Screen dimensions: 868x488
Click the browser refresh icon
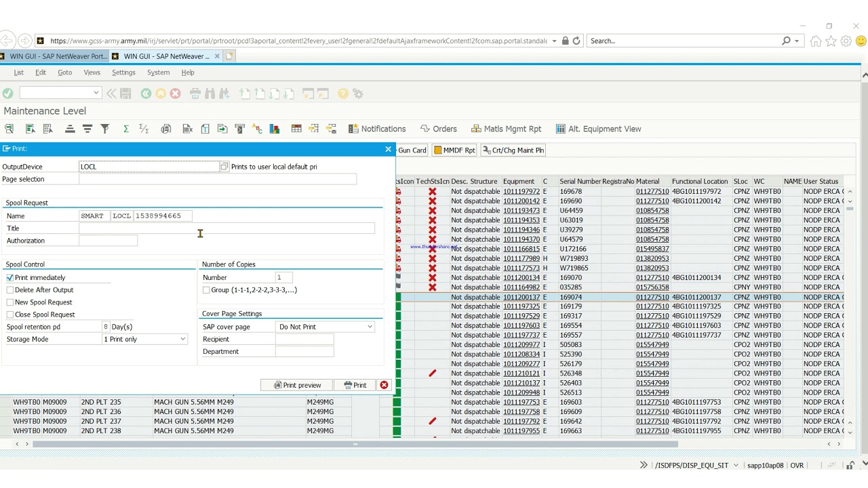tap(576, 41)
